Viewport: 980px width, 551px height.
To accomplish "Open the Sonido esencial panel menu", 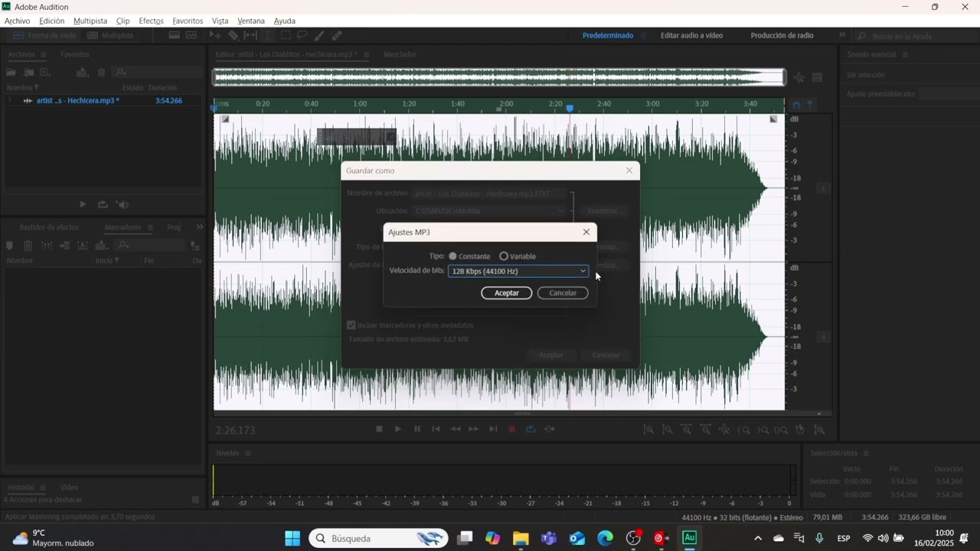I will click(x=905, y=54).
